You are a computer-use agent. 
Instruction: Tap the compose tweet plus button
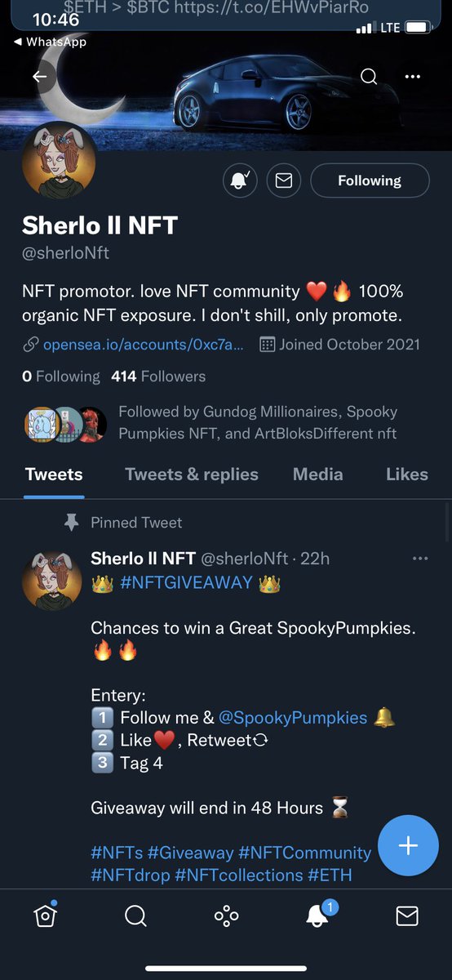pyautogui.click(x=408, y=845)
